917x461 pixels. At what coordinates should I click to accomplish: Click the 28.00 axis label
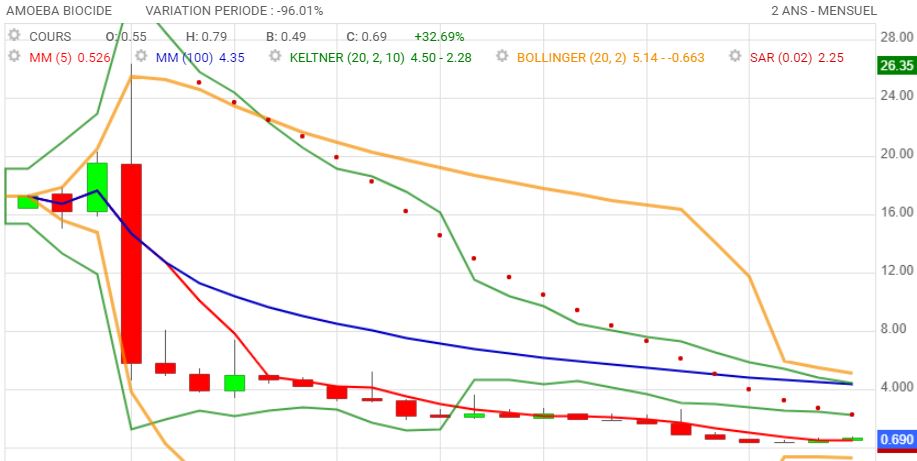point(897,37)
